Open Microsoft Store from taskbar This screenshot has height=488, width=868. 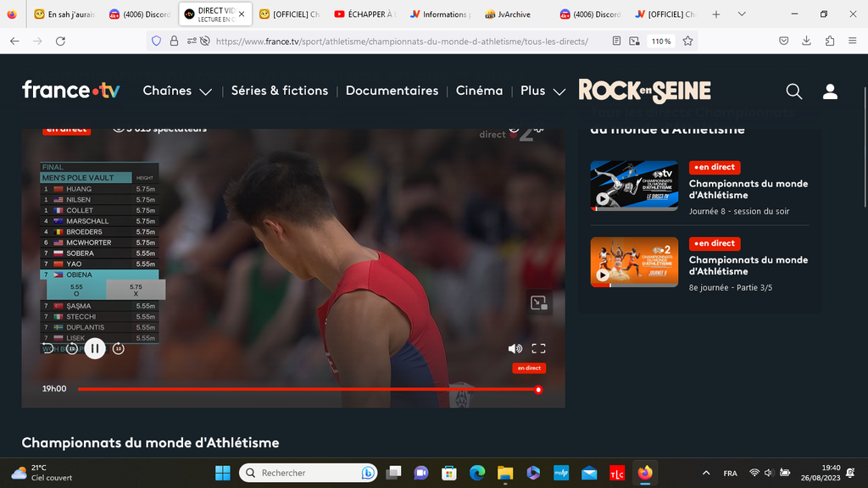pyautogui.click(x=449, y=473)
